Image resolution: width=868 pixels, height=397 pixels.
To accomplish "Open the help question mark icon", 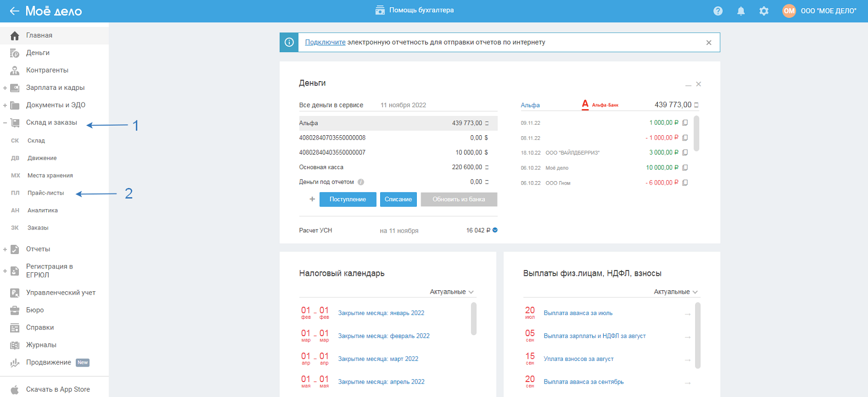I will (x=718, y=11).
